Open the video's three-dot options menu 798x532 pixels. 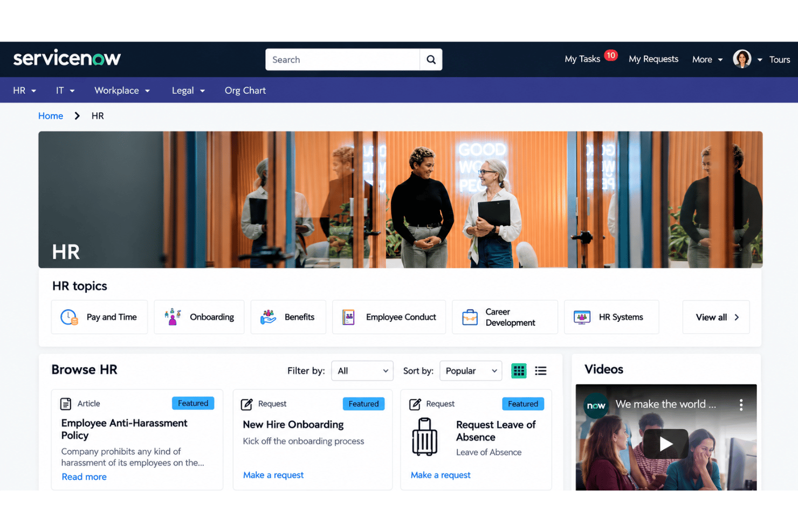coord(741,405)
